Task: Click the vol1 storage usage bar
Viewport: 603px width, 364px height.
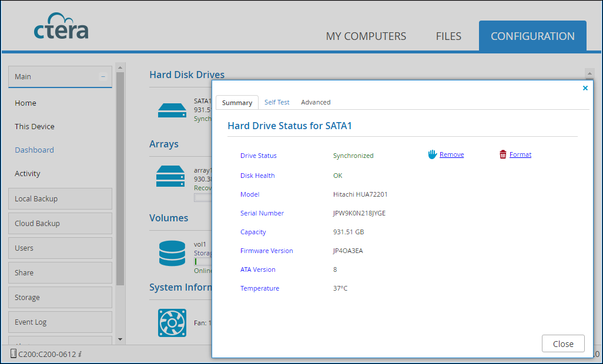Action: click(203, 261)
